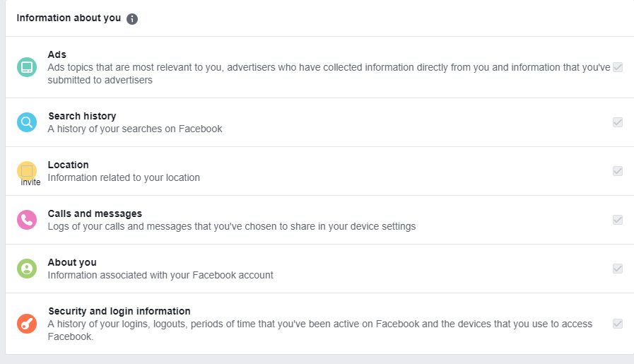Image resolution: width=634 pixels, height=364 pixels.
Task: Click the teal Ads monitor icon
Action: [27, 68]
